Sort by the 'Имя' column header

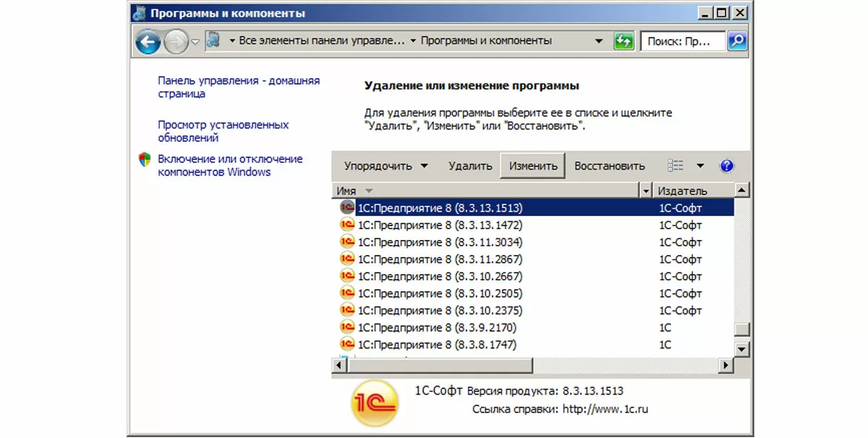tap(486, 191)
